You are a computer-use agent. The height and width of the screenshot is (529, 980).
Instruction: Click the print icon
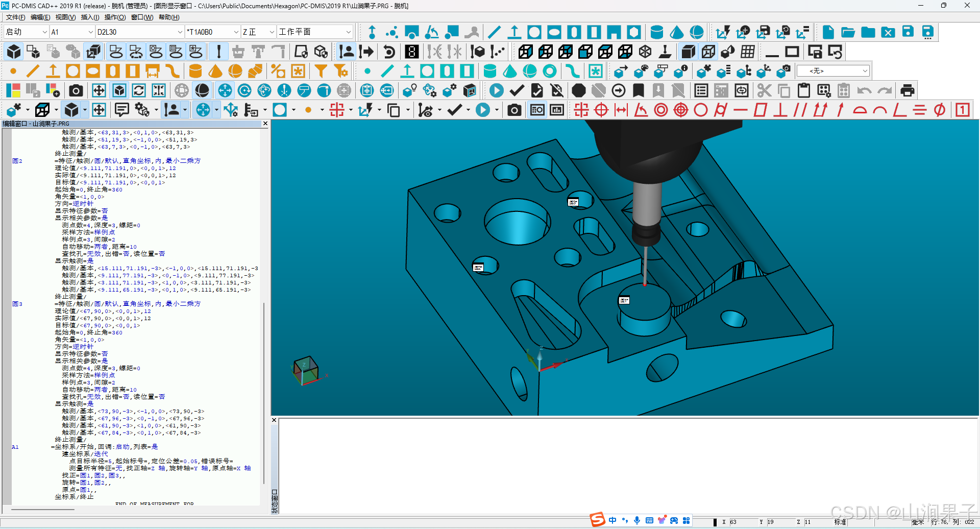point(907,90)
